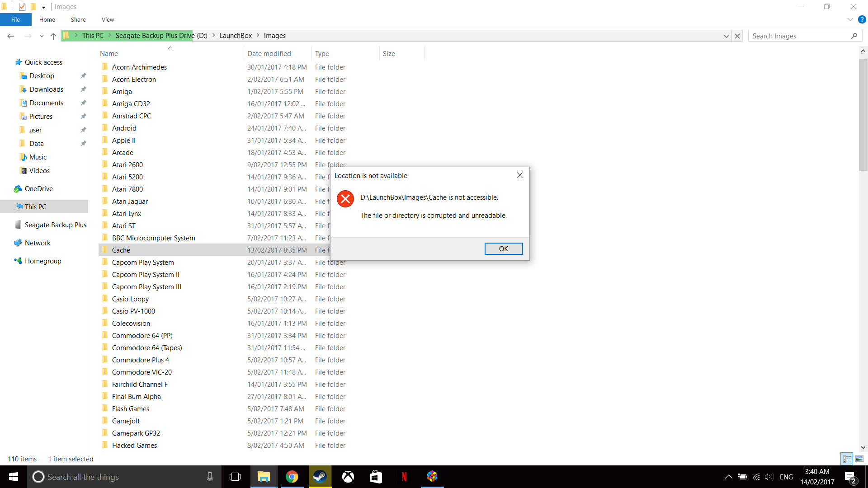Image resolution: width=868 pixels, height=488 pixels.
Task: Expand the ribbon with the chevron
Action: (x=850, y=19)
